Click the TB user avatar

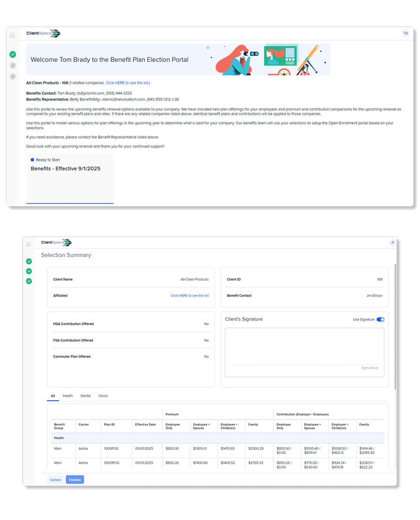[405, 33]
